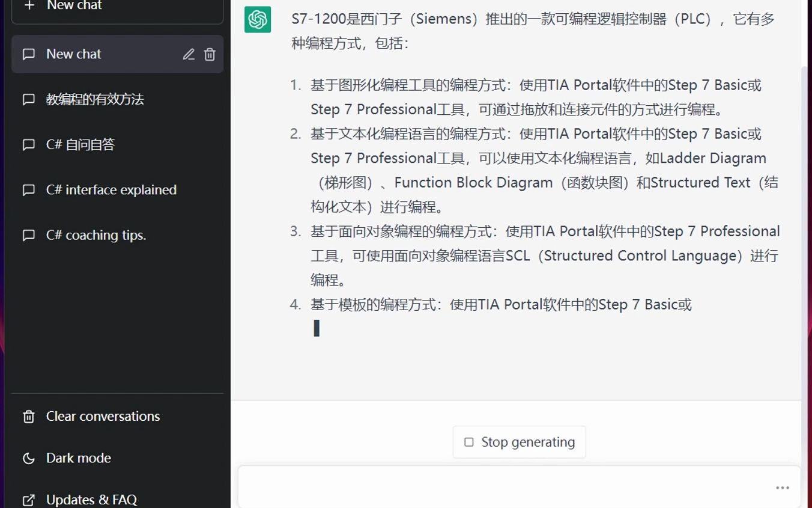Click the moon icon for Dark mode
812x508 pixels.
click(28, 459)
